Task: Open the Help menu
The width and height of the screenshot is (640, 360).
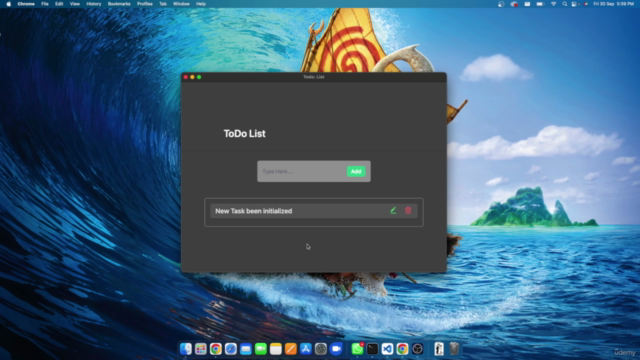Action: pyautogui.click(x=201, y=4)
